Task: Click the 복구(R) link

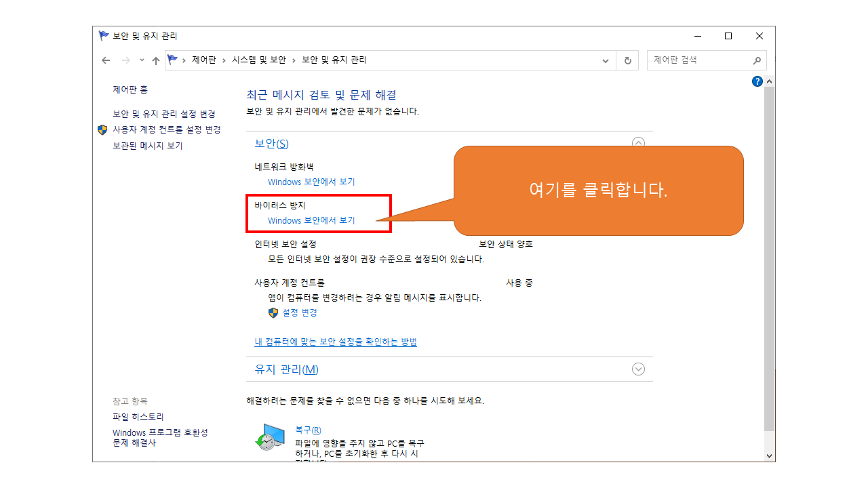Action: [x=308, y=430]
